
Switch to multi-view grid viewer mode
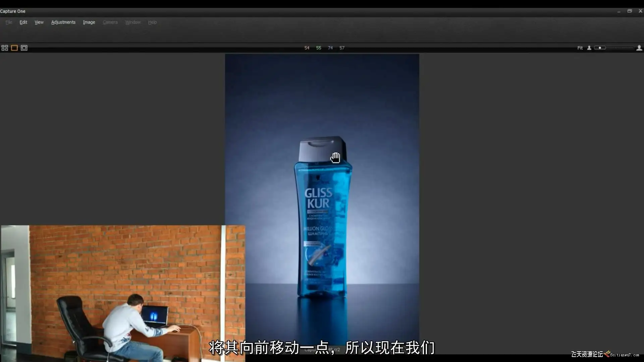tap(5, 48)
